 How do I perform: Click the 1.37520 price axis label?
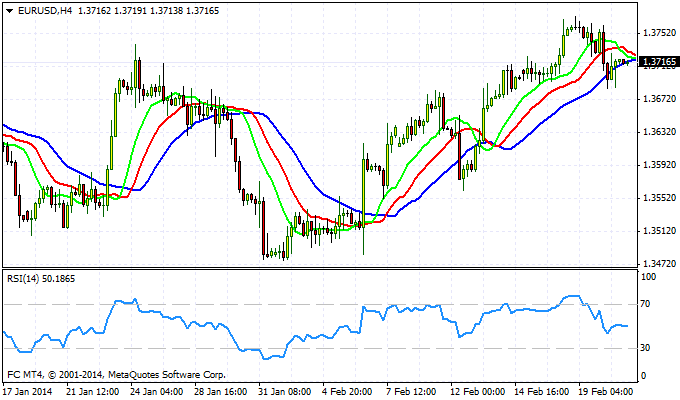pyautogui.click(x=659, y=33)
